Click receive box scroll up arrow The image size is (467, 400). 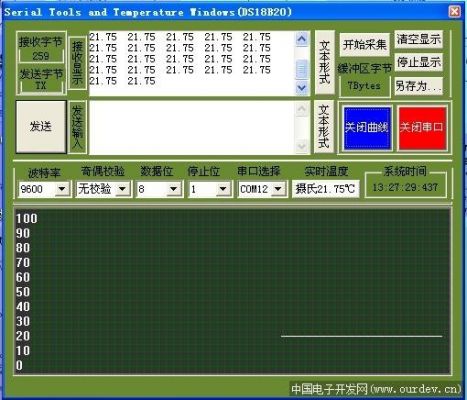(301, 39)
